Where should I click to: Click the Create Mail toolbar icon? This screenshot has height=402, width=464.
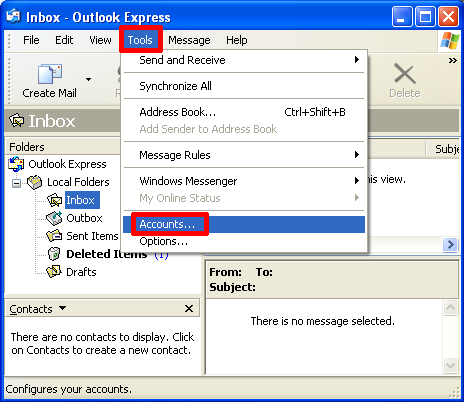50,74
